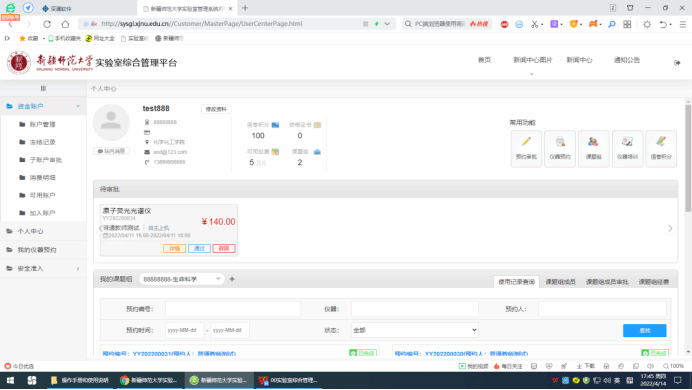Screen dimensions: 692x390
Task: Open the 课题组 shortcut icon
Action: [593, 148]
